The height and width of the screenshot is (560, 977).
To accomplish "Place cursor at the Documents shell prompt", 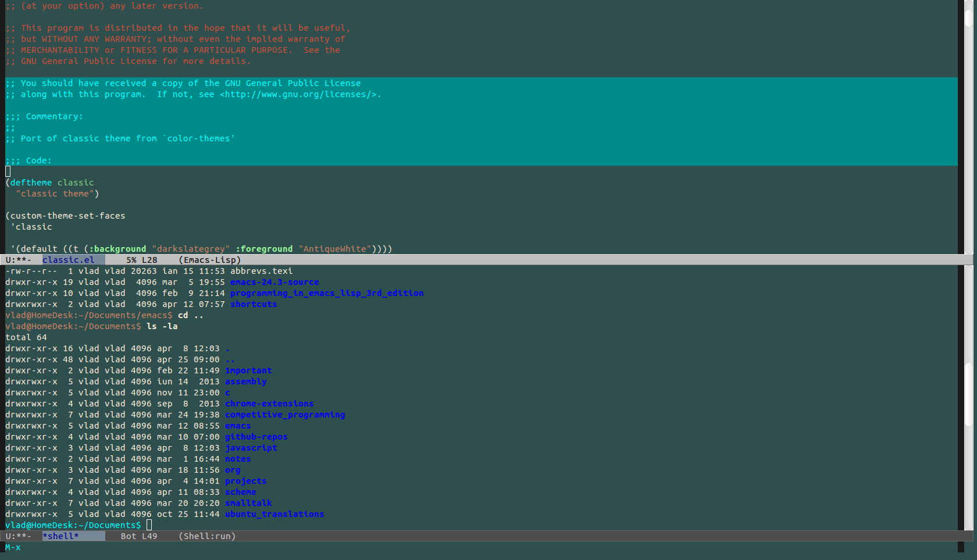I will click(x=149, y=525).
